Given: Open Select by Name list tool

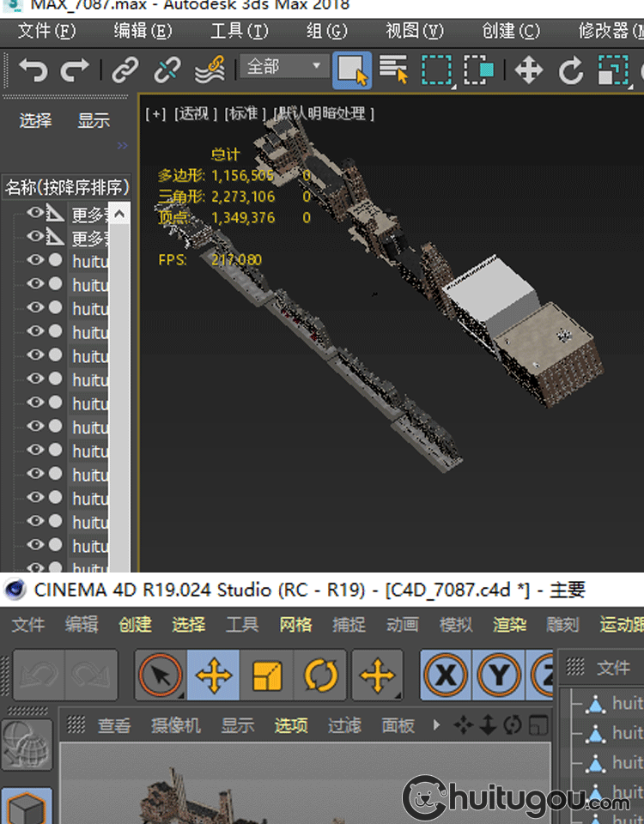Looking at the screenshot, I should [x=394, y=70].
